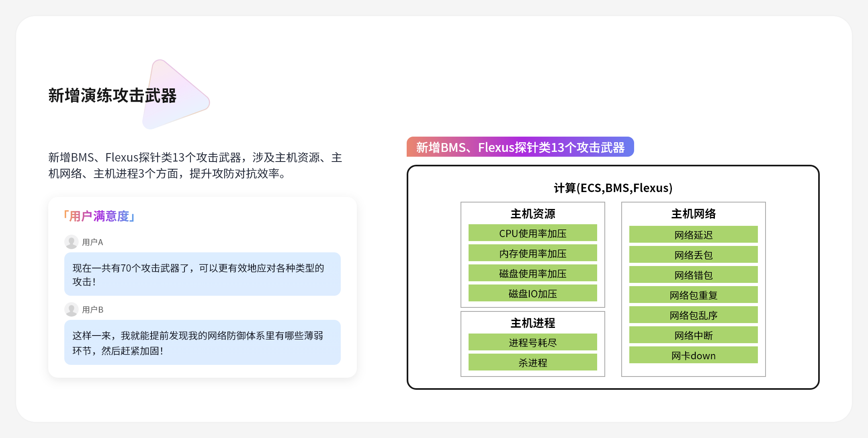The image size is (868, 438).
Task: Click the 网络丢包 green block
Action: 693,255
